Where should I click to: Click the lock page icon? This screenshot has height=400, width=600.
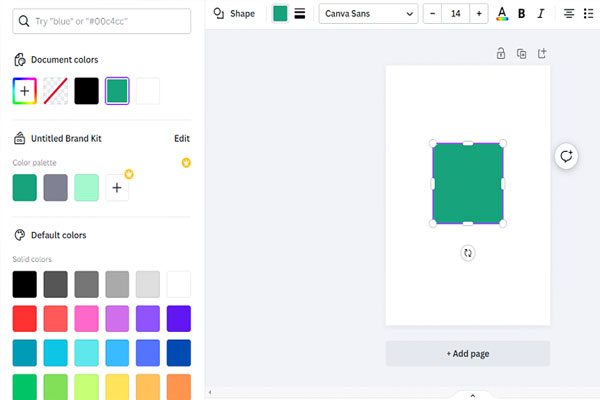pos(500,53)
